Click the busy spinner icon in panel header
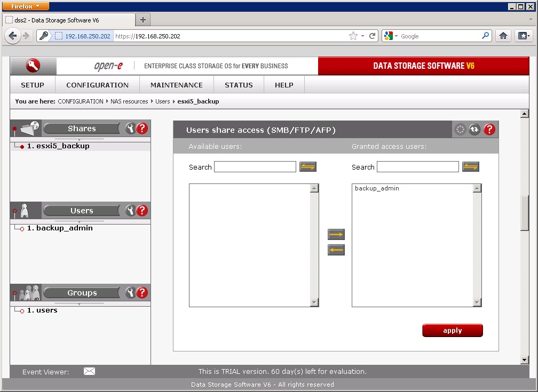Viewport: 538px width, 392px height. (x=460, y=129)
